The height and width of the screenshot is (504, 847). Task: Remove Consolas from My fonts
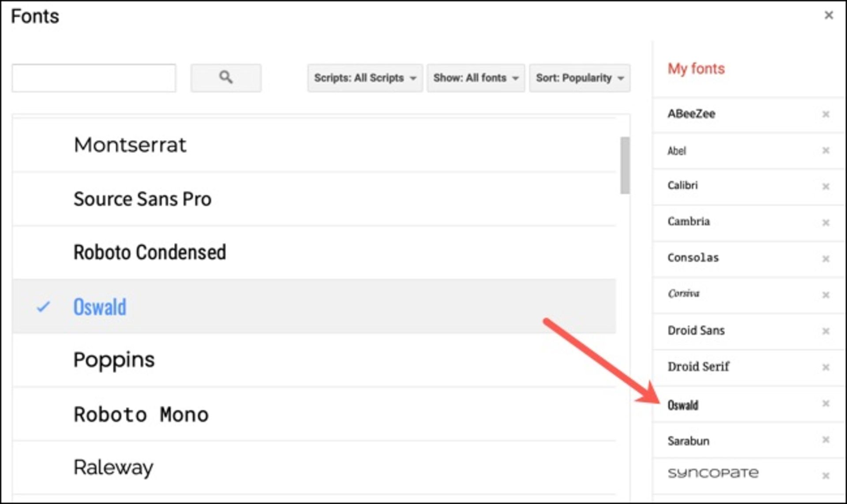point(826,259)
